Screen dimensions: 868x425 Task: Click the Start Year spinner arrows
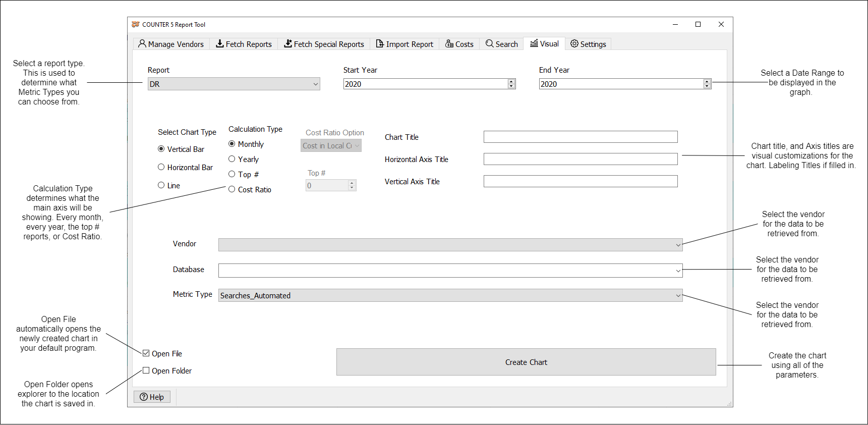point(511,84)
